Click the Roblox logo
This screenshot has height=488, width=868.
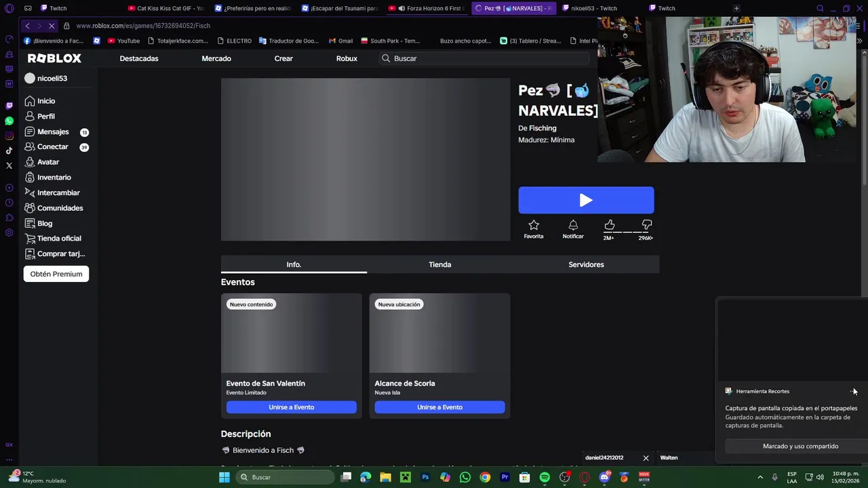(54, 58)
